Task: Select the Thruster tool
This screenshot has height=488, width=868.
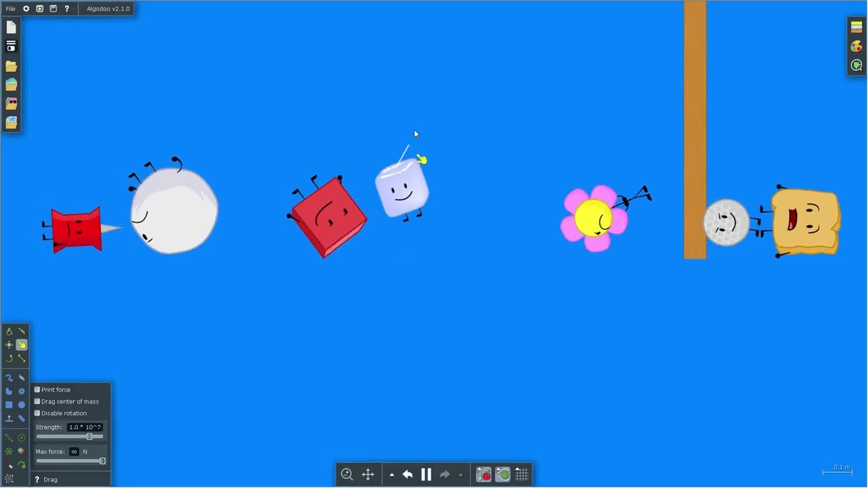Action: coord(22,451)
